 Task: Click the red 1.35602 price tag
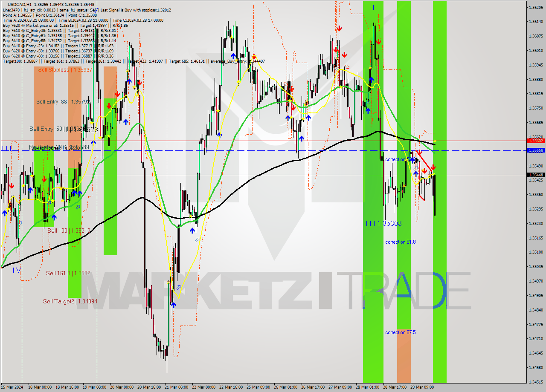pos(536,141)
